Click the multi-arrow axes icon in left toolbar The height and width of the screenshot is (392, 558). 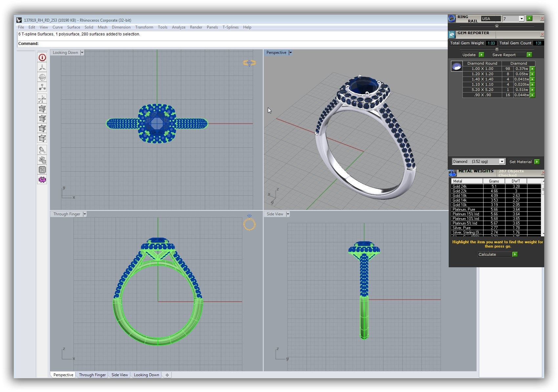[x=42, y=99]
